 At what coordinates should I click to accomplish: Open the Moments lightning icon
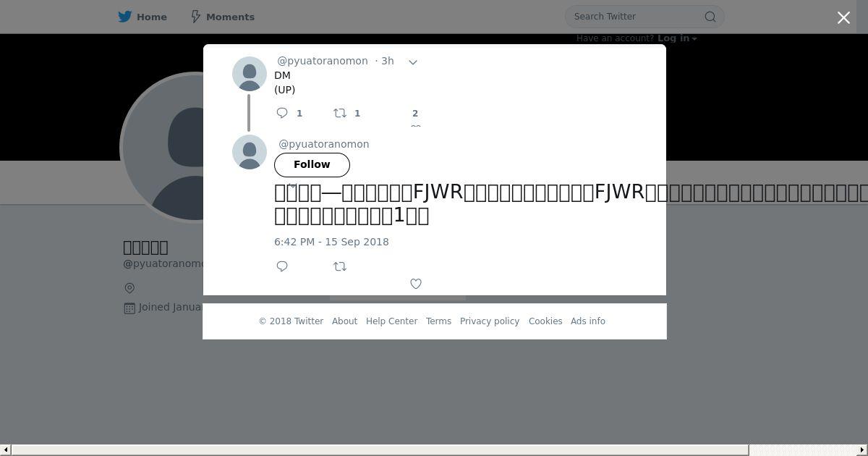pyautogui.click(x=195, y=17)
